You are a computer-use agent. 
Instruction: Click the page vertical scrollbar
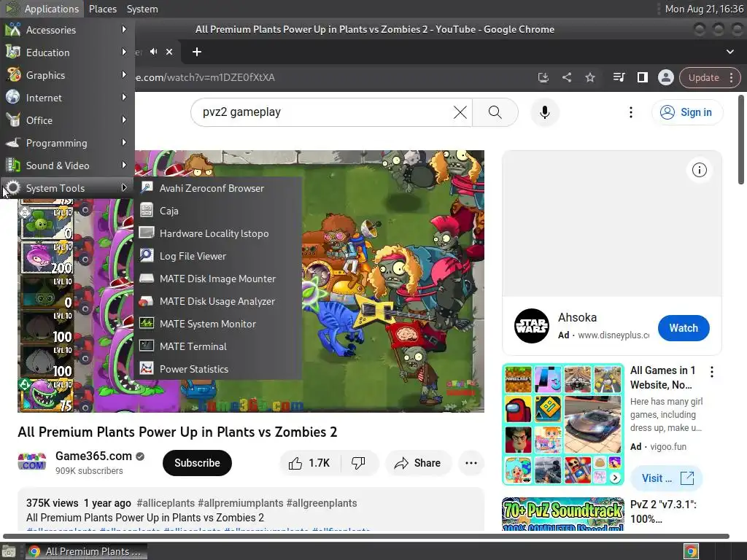click(741, 139)
